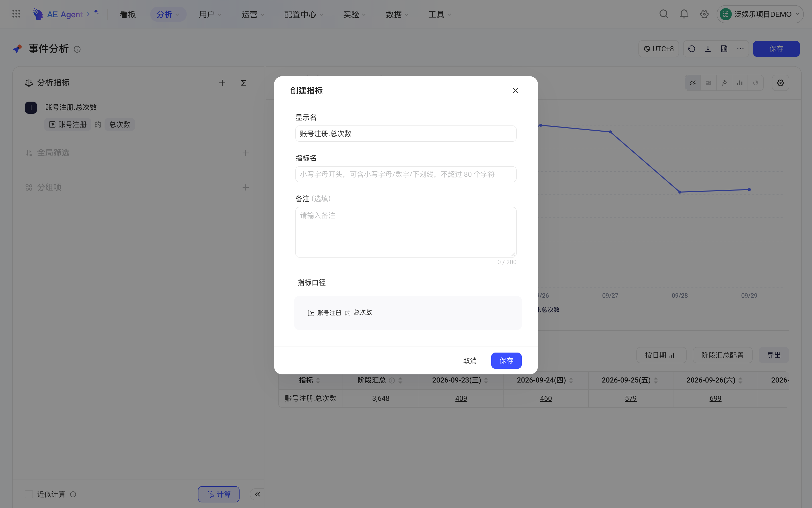Click the page-level 保存 button
This screenshot has height=508, width=812.
click(x=776, y=49)
